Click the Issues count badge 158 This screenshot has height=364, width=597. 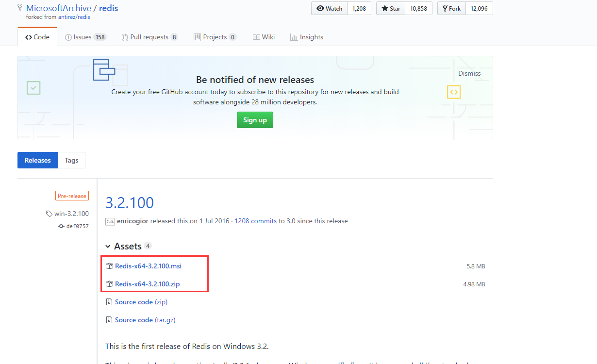[100, 37]
